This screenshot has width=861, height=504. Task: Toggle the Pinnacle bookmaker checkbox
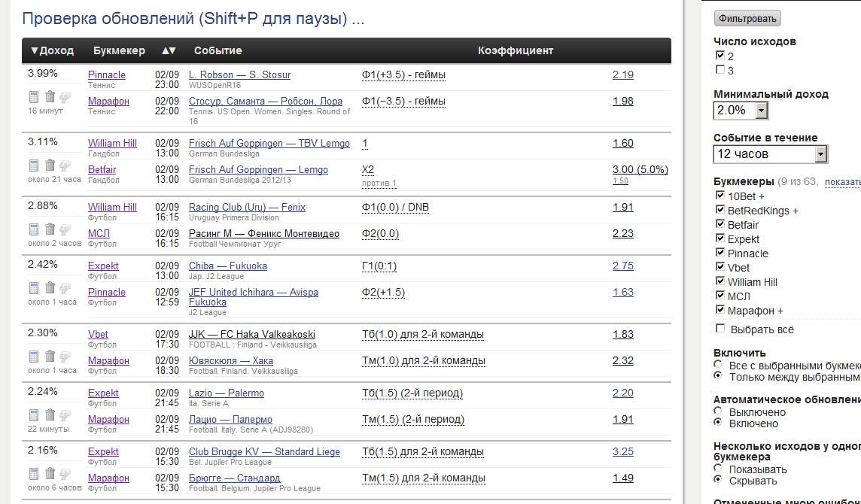click(x=720, y=253)
